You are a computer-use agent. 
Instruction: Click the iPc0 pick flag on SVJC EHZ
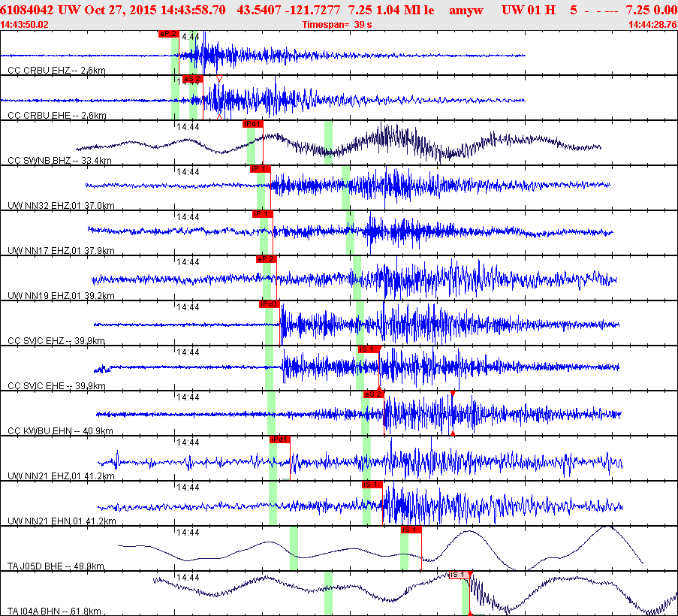270,304
